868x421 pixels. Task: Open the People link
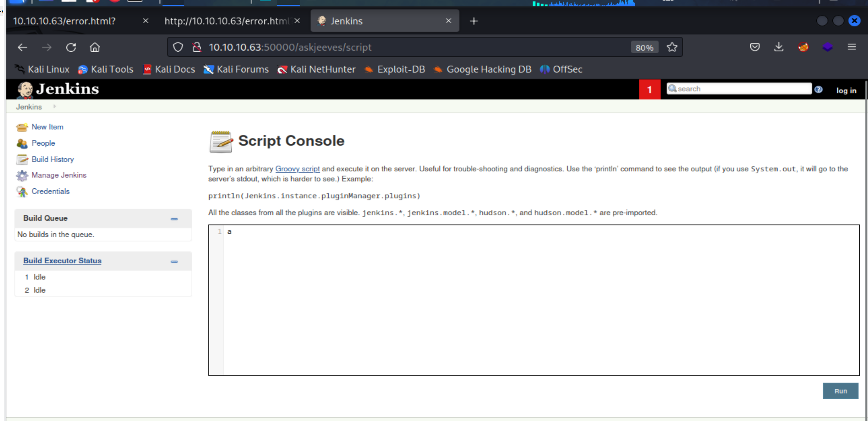click(43, 143)
